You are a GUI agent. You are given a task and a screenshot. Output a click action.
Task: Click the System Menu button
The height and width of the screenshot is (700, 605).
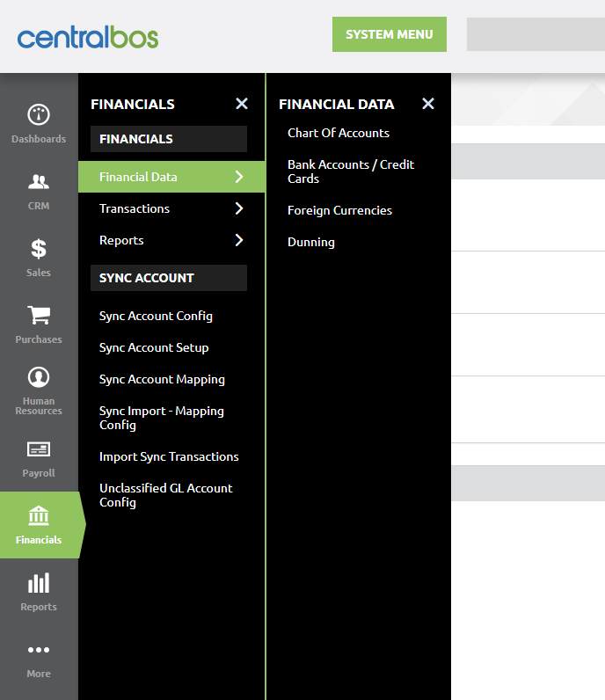pos(390,34)
